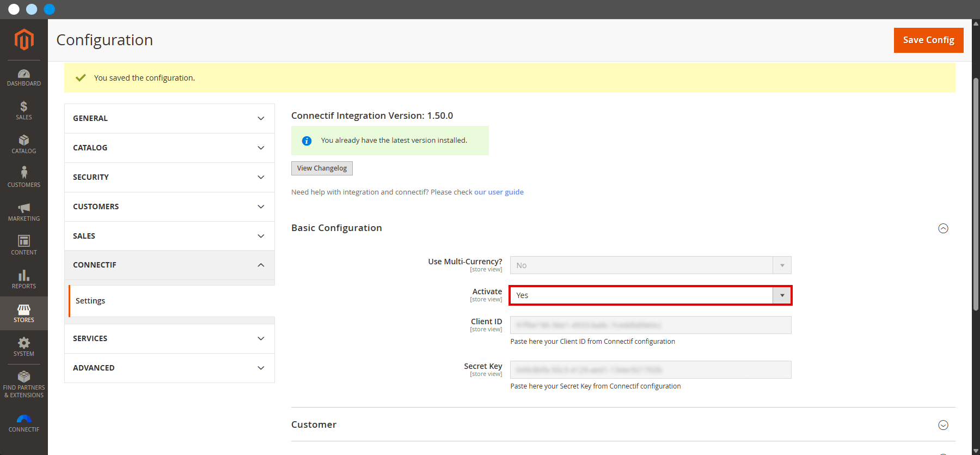Click the Use Multi-Currency? field label
The image size is (980, 455).
[x=465, y=262]
